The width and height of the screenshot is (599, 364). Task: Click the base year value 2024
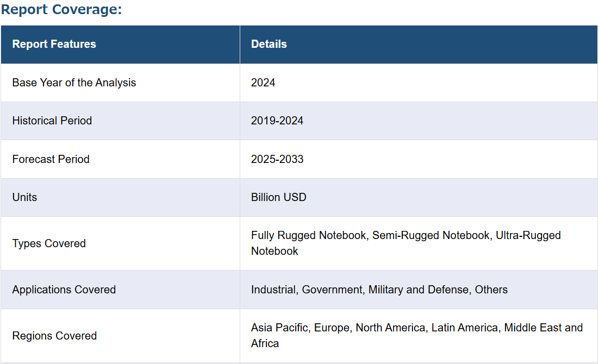[263, 83]
